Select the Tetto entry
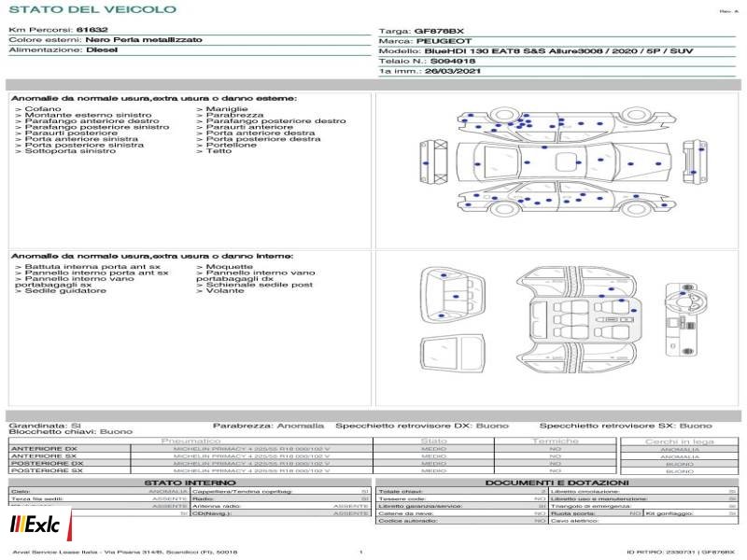This screenshot has width=747, height=560. [214, 150]
